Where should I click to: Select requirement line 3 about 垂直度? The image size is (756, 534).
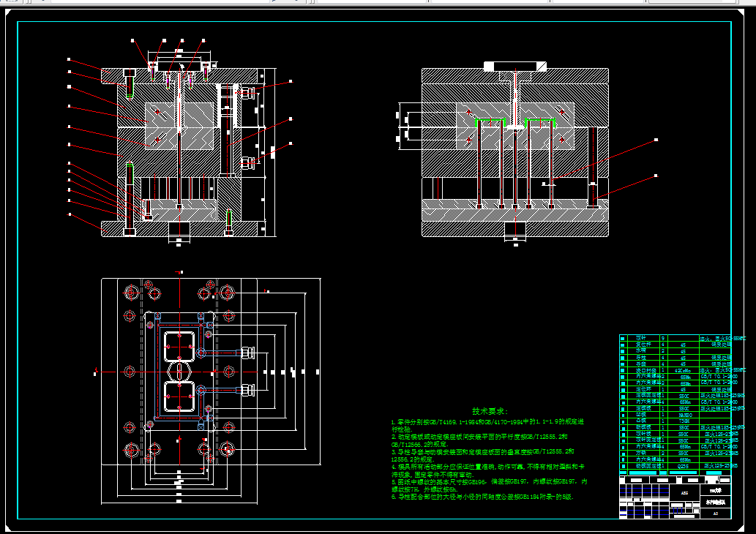(482, 455)
